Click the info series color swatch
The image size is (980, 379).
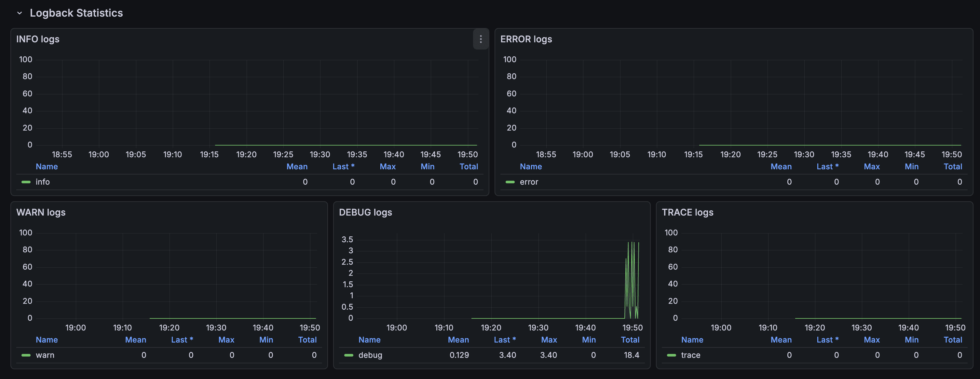[x=26, y=182]
